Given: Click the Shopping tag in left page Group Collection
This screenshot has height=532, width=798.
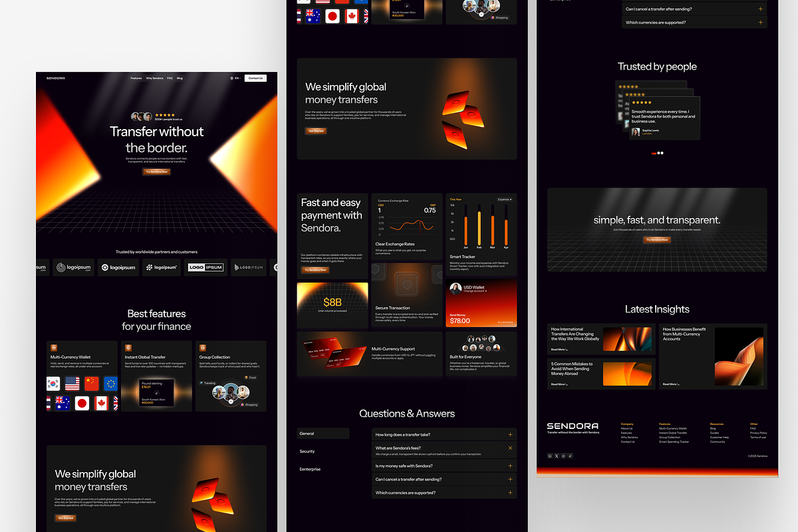Looking at the screenshot, I should coord(249,404).
